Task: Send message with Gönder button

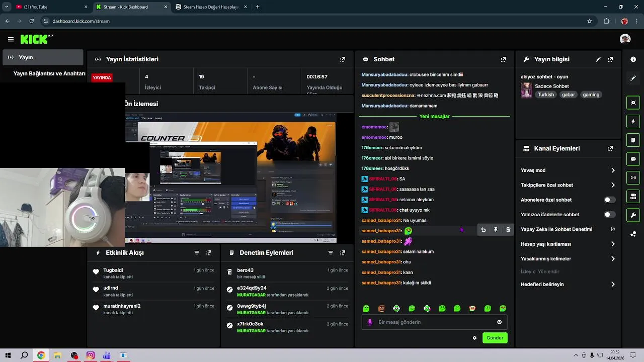Action: coord(495,338)
